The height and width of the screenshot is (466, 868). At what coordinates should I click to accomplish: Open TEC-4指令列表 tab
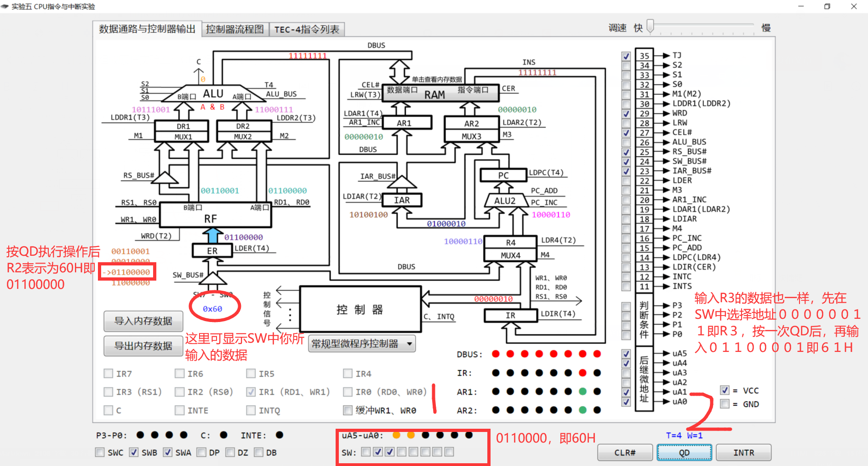pyautogui.click(x=307, y=29)
